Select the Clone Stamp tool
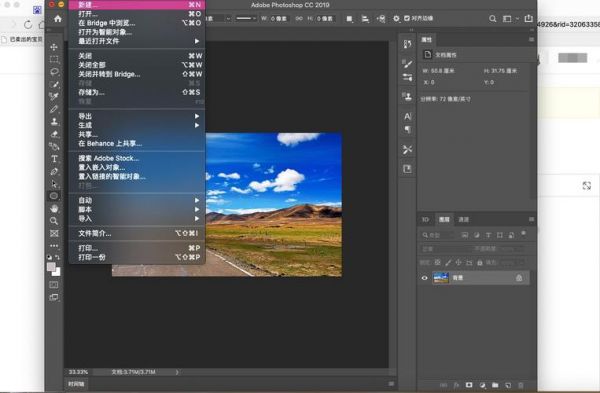This screenshot has height=393, width=600. [54, 121]
